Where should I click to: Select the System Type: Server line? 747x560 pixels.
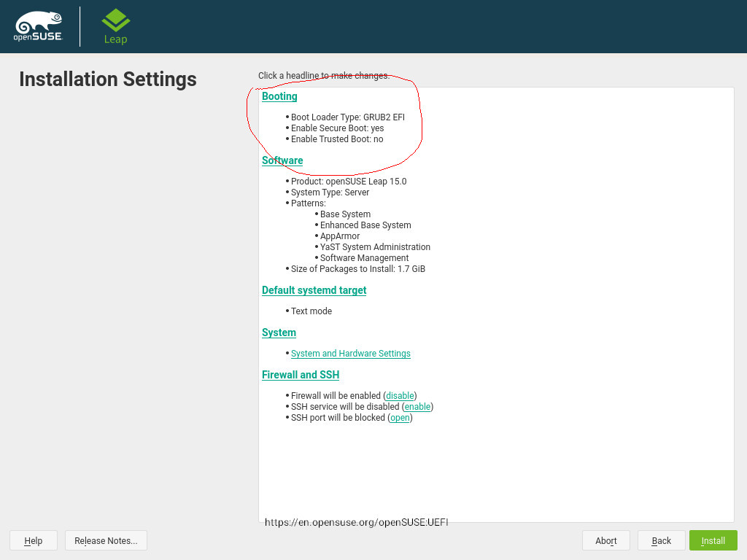330,192
